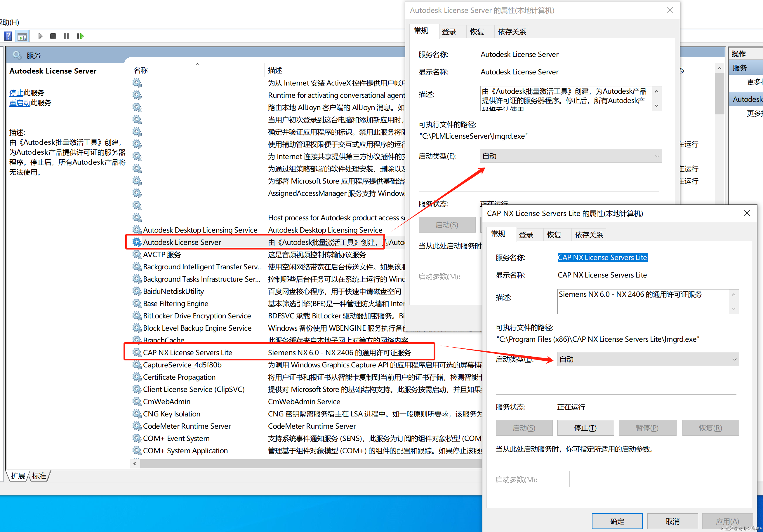Click the show/hide action pane toolbar icon

(x=22, y=36)
